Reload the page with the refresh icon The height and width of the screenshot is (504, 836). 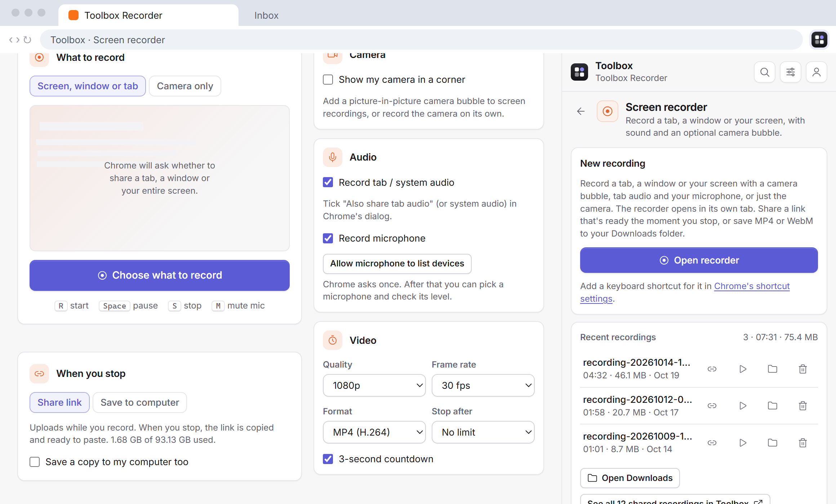point(27,40)
